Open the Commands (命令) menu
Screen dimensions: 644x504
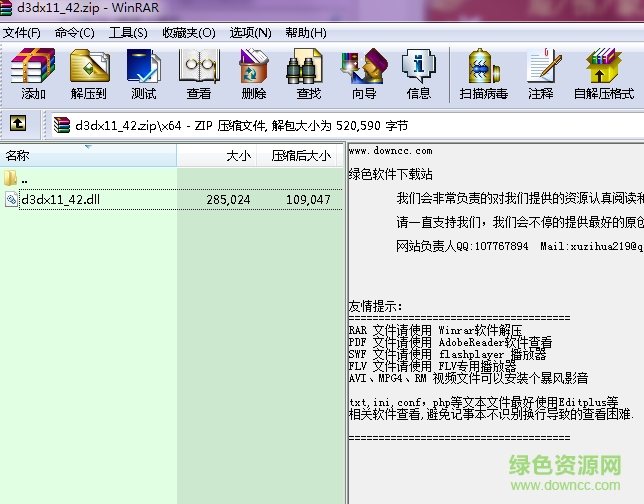point(75,32)
